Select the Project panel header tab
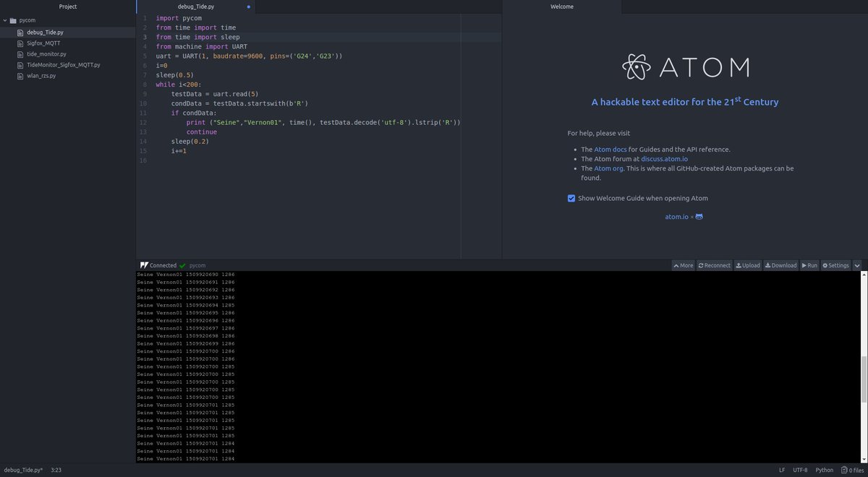The width and height of the screenshot is (868, 477). (68, 7)
